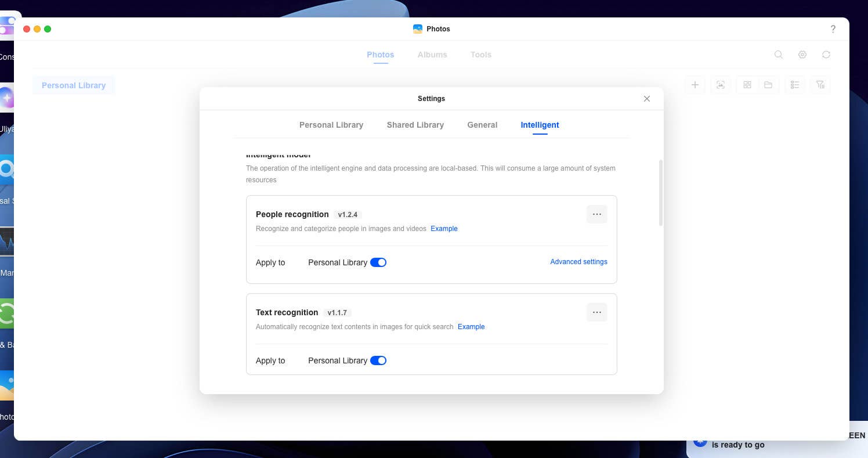Screen dimensions: 868x458
Task: Click the v1.1.7 version badge
Action: point(337,313)
